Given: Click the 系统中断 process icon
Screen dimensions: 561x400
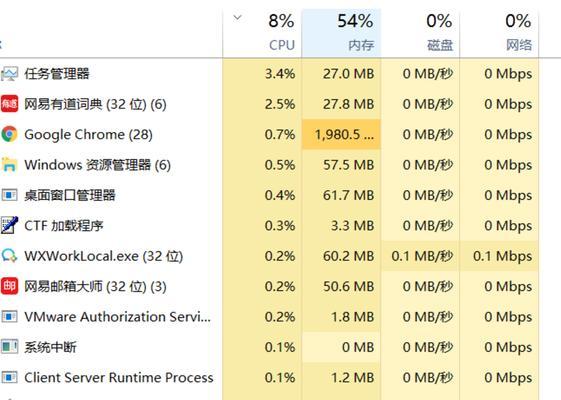Looking at the screenshot, I should (x=9, y=347).
